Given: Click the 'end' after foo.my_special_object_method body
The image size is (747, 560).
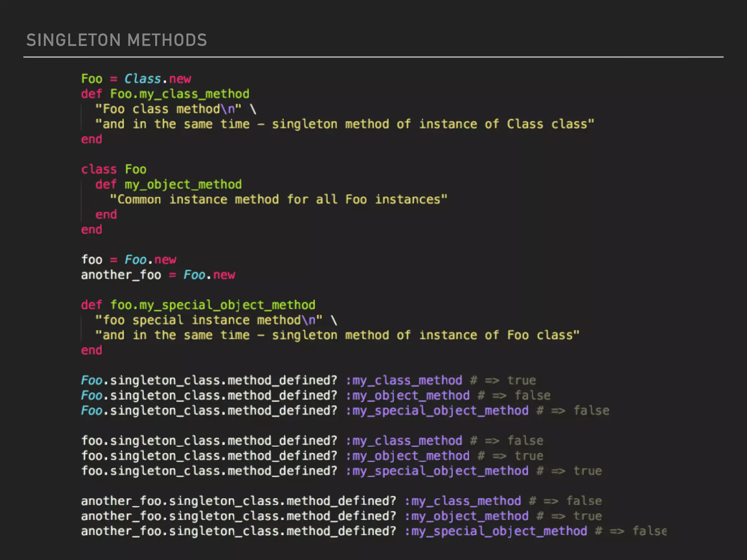Looking at the screenshot, I should [92, 350].
